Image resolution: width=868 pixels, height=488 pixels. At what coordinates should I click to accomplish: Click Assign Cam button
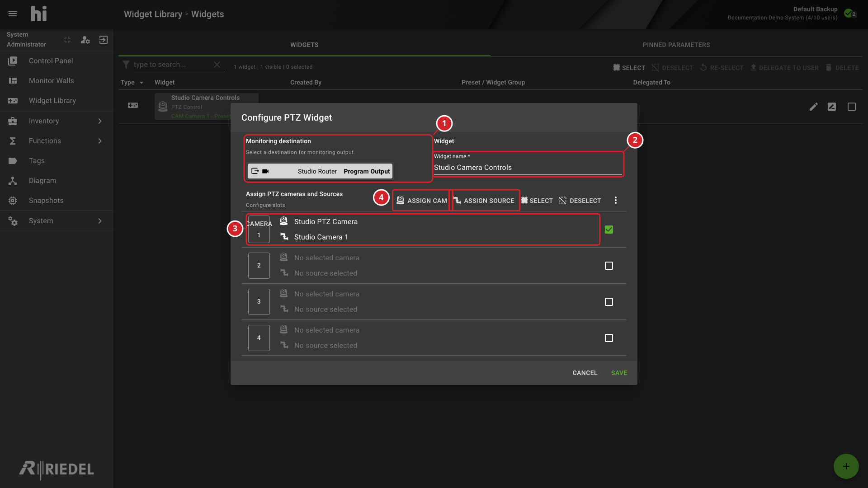pyautogui.click(x=421, y=200)
